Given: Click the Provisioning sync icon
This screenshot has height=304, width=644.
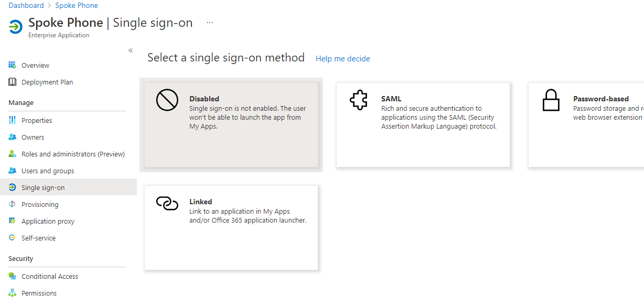Looking at the screenshot, I should 12,204.
